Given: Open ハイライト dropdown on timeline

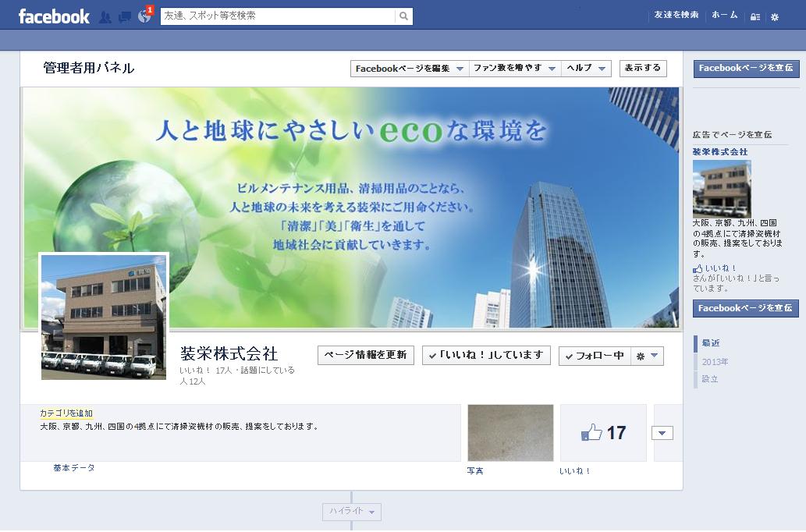Looking at the screenshot, I should coord(352,512).
